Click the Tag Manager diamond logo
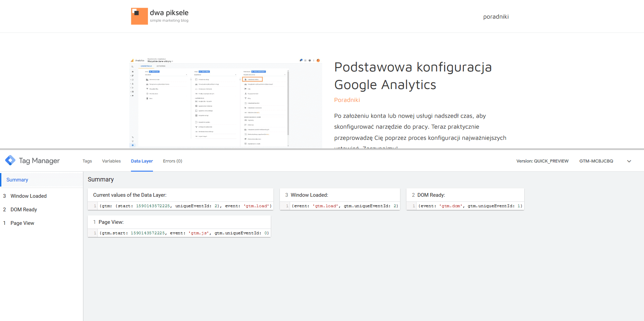Viewport: 644px width, 321px height. click(x=10, y=160)
